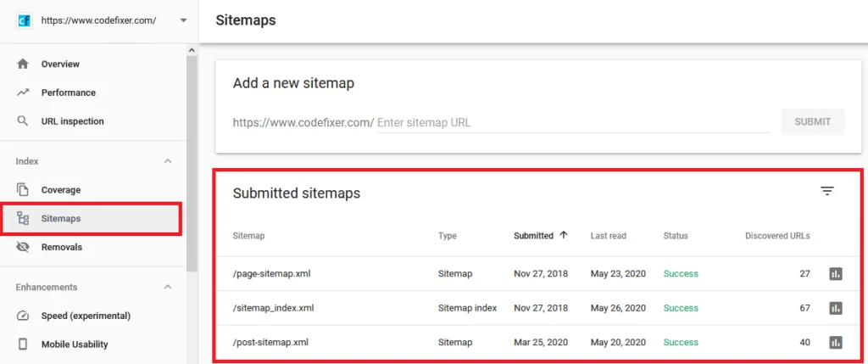View chart icon for sitemap_index.xml
The height and width of the screenshot is (364, 868).
click(x=835, y=308)
